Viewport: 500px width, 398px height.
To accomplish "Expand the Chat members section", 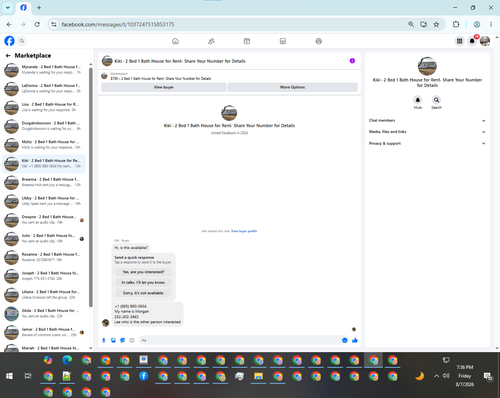I will [x=427, y=121].
